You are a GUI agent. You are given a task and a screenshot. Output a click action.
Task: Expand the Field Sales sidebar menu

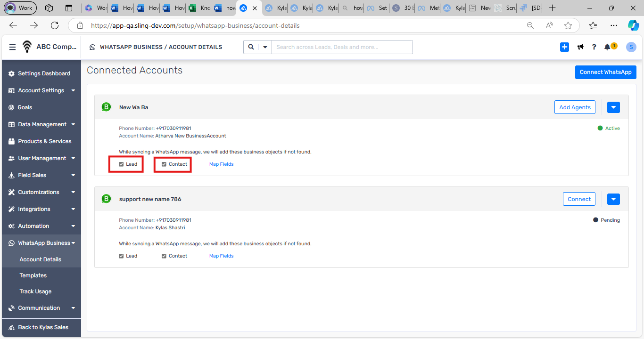click(41, 175)
